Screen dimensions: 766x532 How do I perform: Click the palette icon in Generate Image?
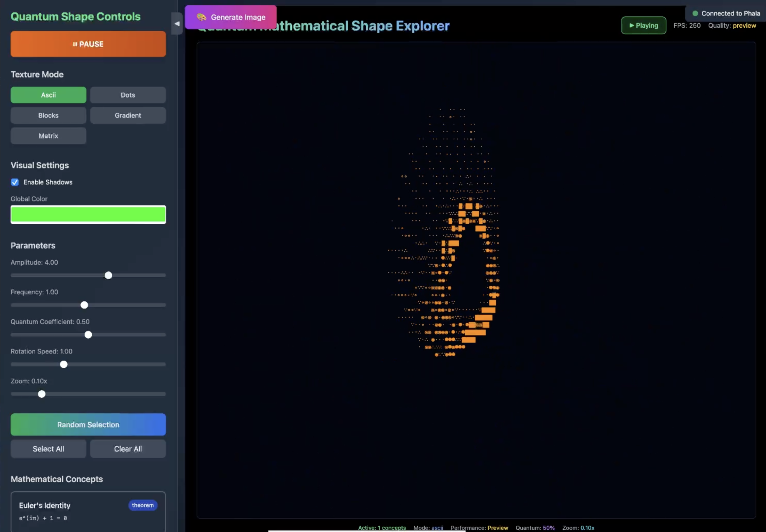point(201,17)
